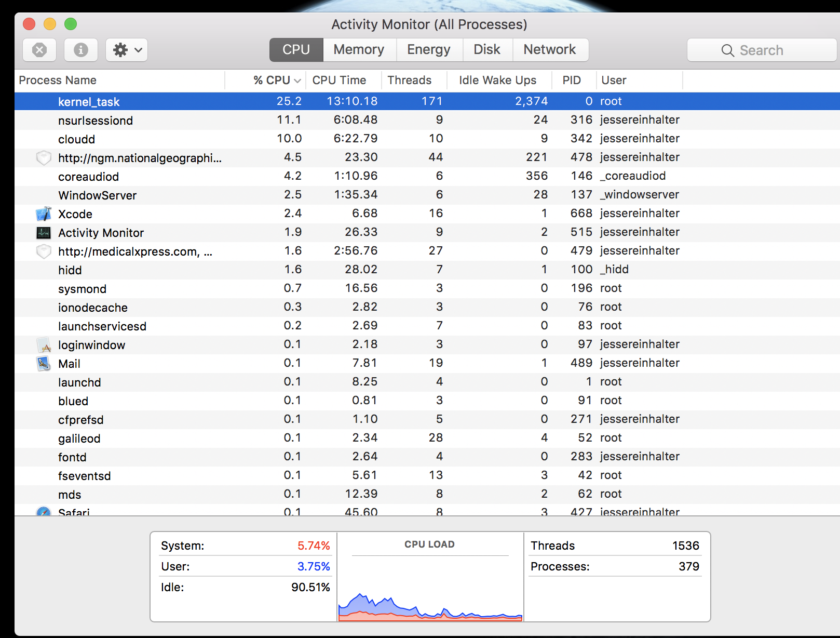Viewport: 840px width, 638px height.
Task: Click PID 668 in Xcode row
Action: 581,213
